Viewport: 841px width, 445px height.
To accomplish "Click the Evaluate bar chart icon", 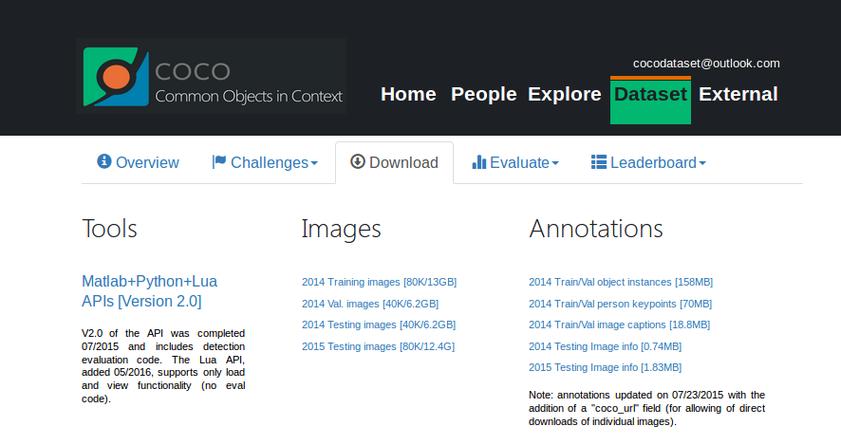I will pyautogui.click(x=479, y=162).
